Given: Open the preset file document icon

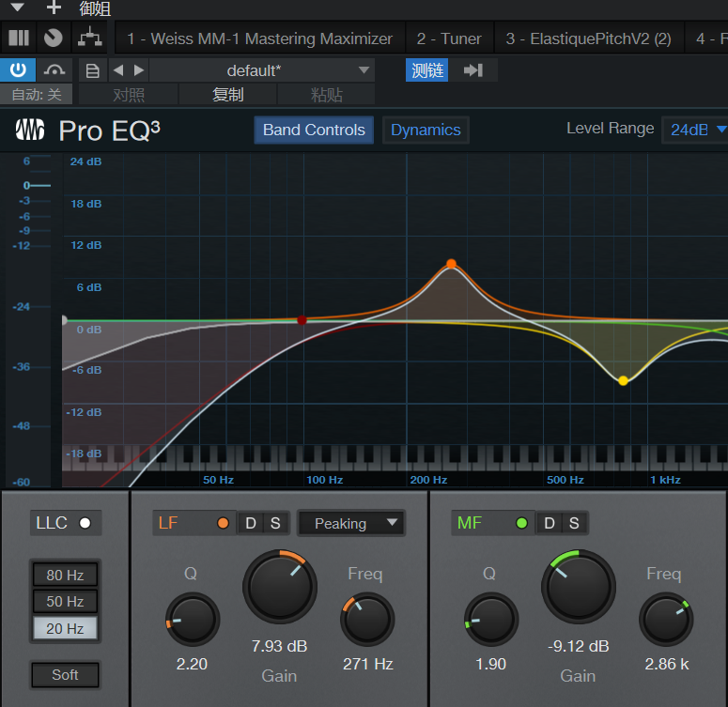Looking at the screenshot, I should pyautogui.click(x=92, y=70).
